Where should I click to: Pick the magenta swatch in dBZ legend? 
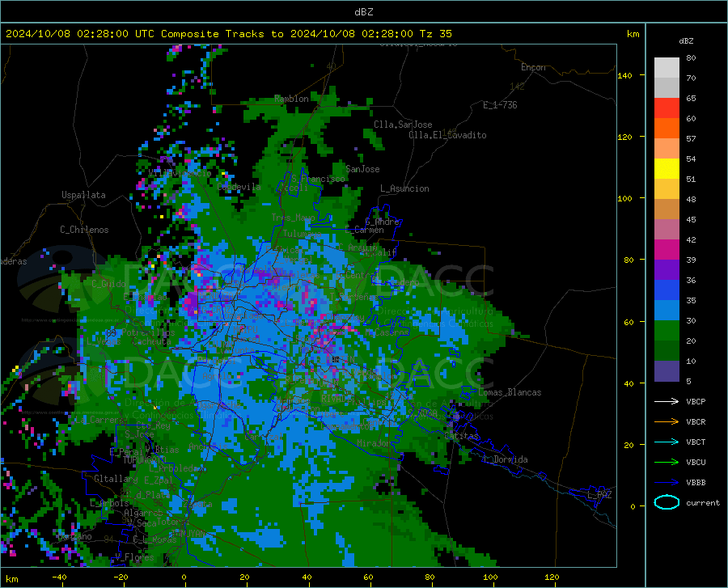point(667,250)
